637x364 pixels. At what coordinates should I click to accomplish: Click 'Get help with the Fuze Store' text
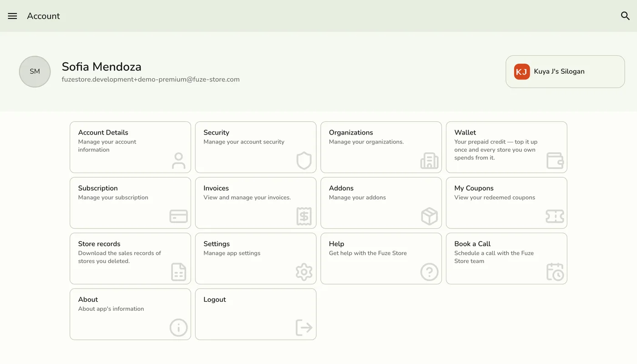[x=368, y=253]
